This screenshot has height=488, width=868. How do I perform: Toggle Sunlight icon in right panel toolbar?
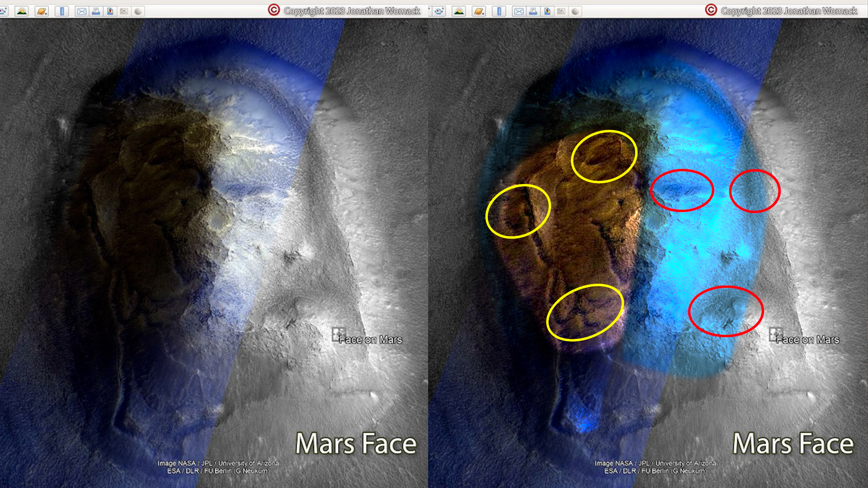pos(459,11)
